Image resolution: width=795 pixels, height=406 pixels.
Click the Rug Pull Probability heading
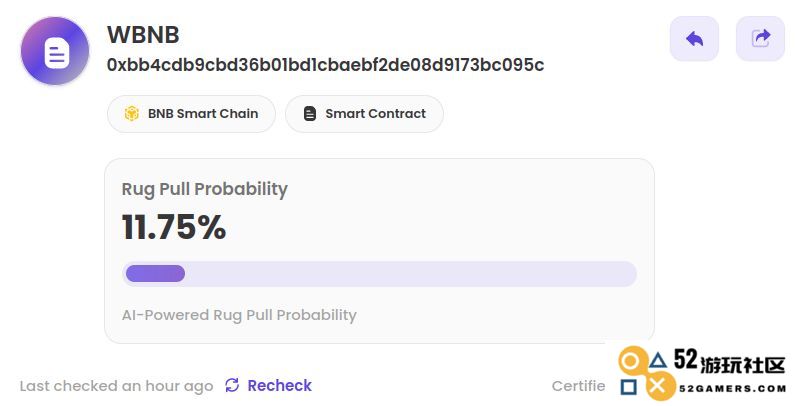point(204,189)
